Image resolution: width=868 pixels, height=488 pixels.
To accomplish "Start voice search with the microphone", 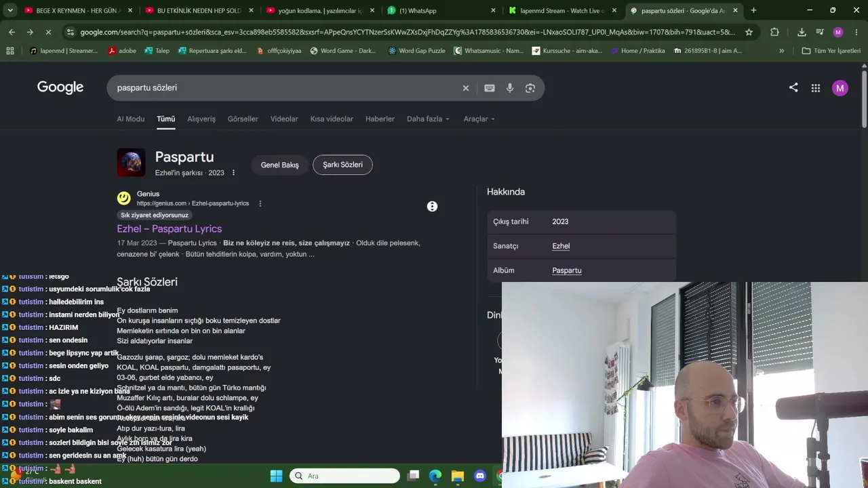I will click(510, 88).
